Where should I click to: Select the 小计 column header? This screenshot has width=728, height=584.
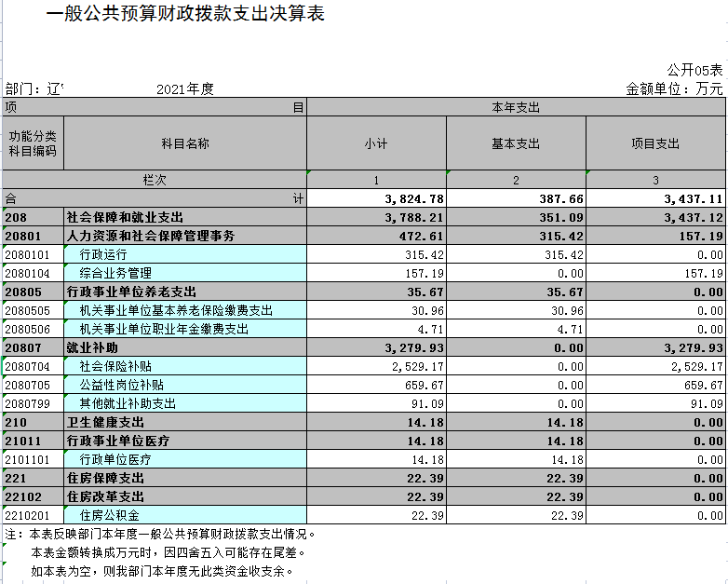point(376,143)
